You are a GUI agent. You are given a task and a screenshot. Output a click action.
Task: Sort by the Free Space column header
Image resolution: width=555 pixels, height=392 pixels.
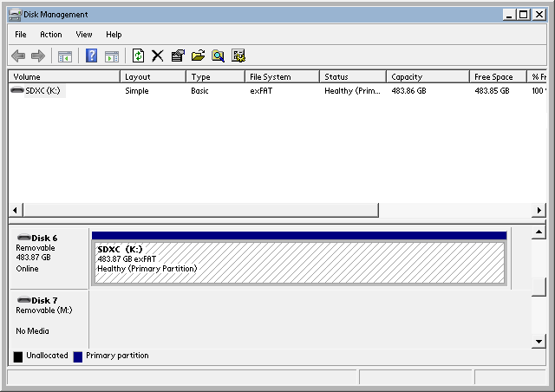click(498, 76)
